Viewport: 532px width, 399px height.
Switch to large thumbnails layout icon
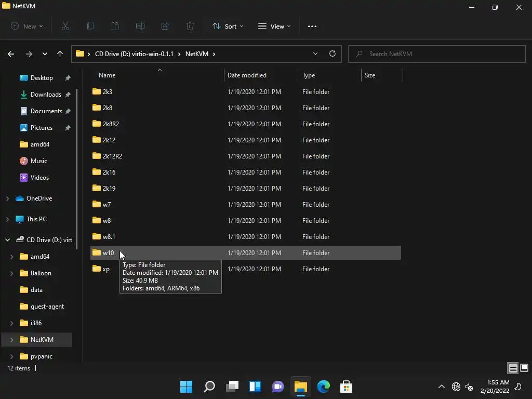click(524, 368)
